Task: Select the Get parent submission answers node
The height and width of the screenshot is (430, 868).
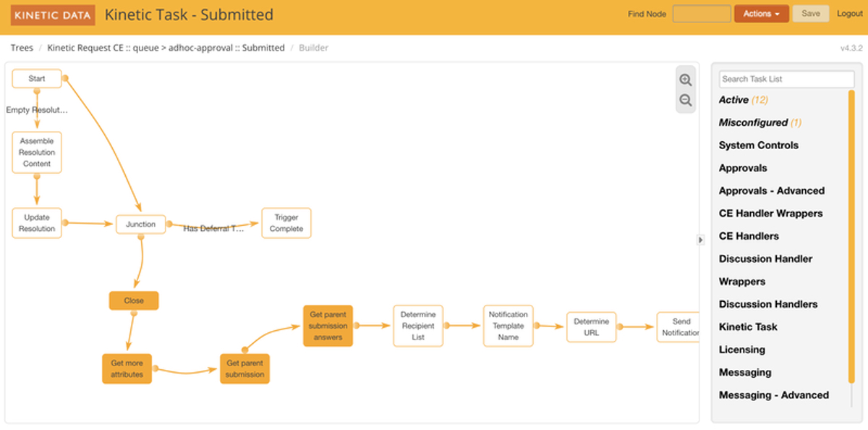Action: (x=328, y=326)
